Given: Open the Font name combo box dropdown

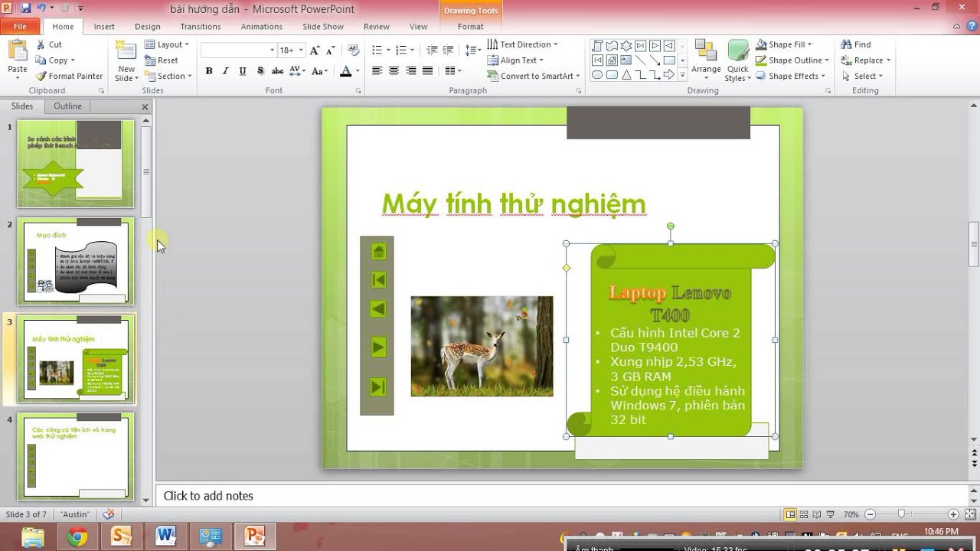Looking at the screenshot, I should 272,50.
